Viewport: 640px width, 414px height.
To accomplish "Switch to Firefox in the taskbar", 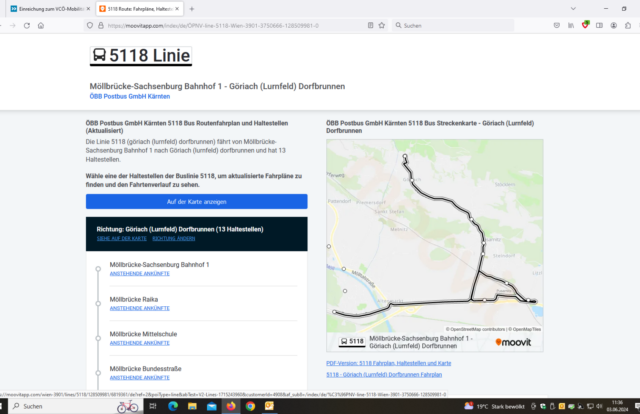I will [231, 406].
